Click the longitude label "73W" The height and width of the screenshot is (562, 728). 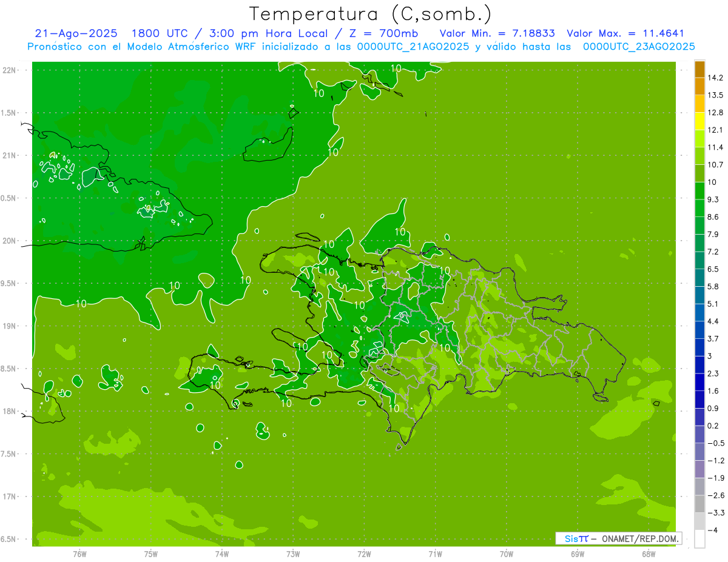click(x=293, y=554)
